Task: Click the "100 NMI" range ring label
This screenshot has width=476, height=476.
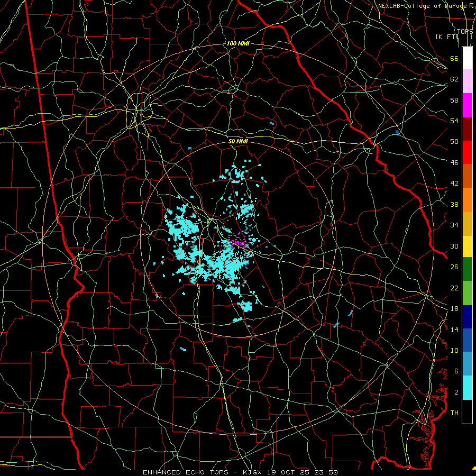Action: (238, 43)
